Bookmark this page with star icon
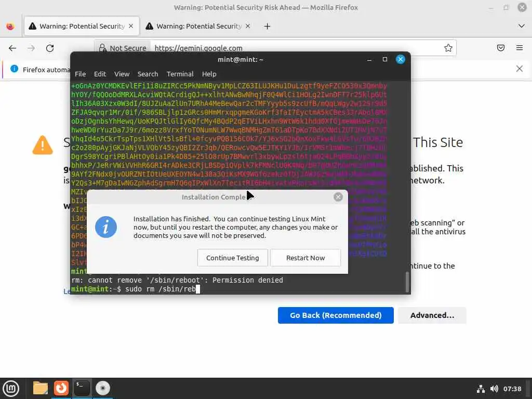Image resolution: width=532 pixels, height=399 pixels. [448, 48]
